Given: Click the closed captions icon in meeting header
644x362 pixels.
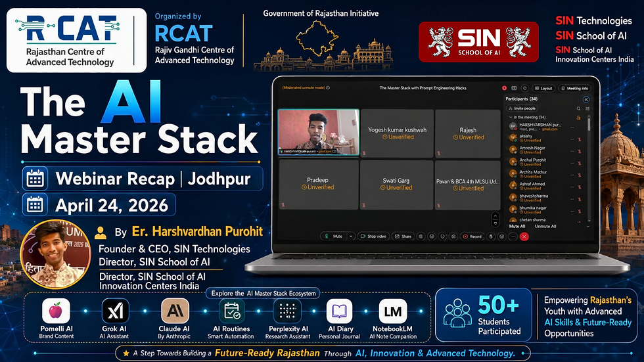Looking at the screenshot, I should coord(514,88).
